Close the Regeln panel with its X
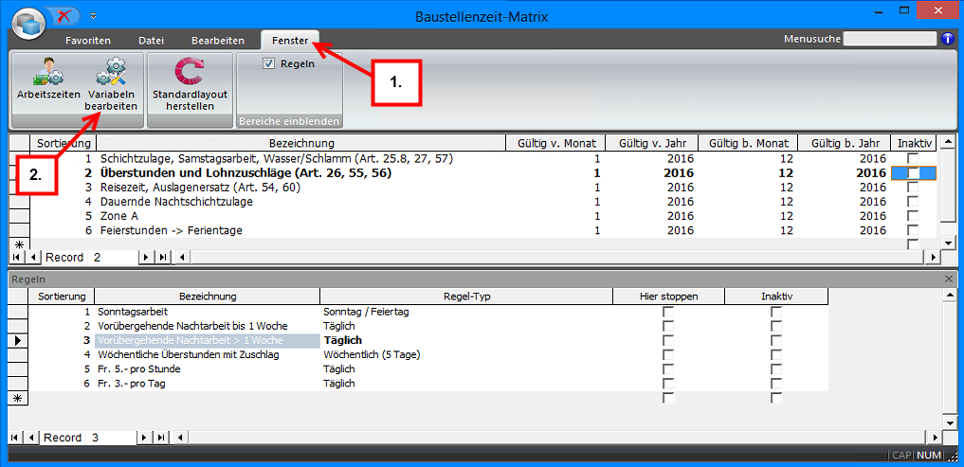 coord(949,280)
